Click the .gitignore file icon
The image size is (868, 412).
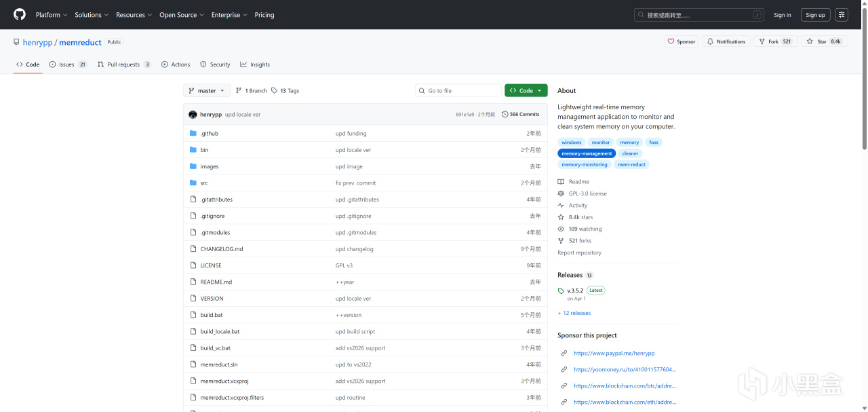pos(193,216)
